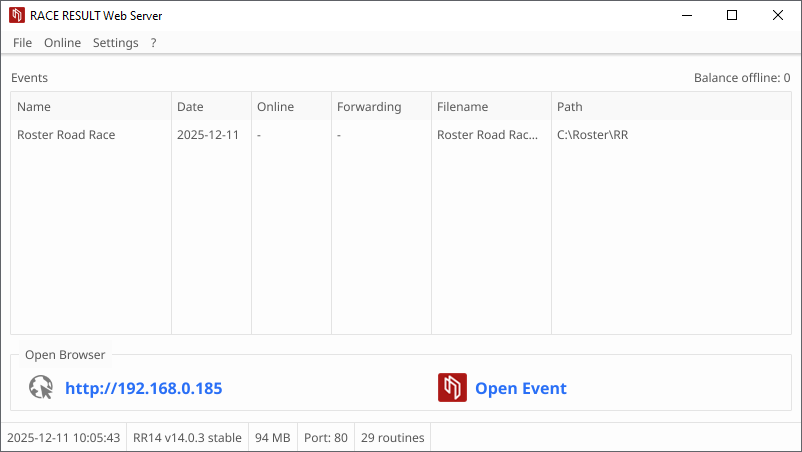The image size is (802, 452).
Task: Click the RACE RESULT app logo in title bar
Action: click(x=16, y=15)
